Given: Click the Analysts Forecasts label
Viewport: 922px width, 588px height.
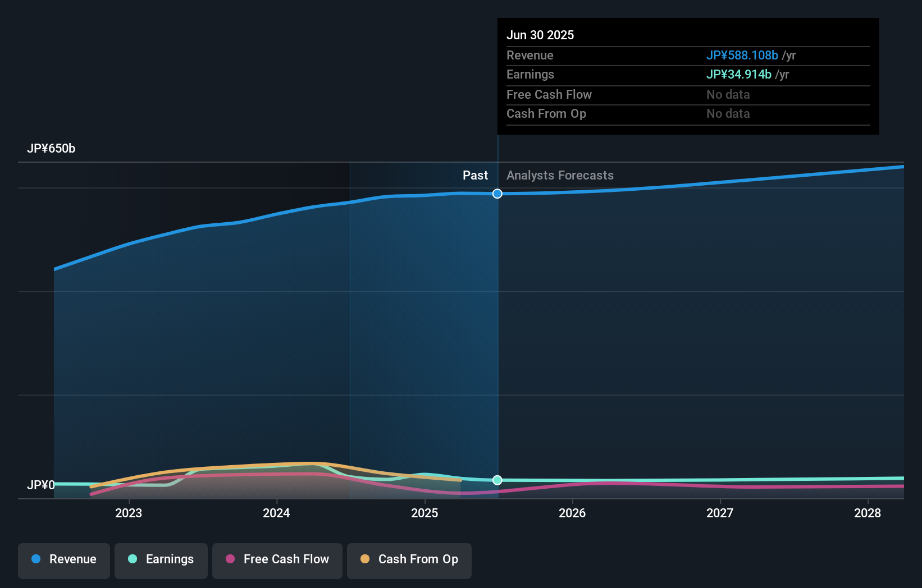Looking at the screenshot, I should 560,176.
